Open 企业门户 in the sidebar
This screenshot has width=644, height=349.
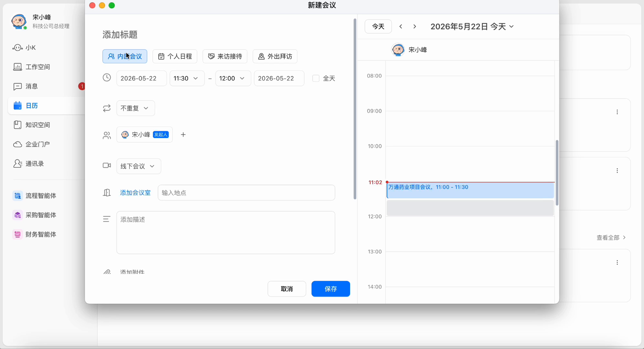(x=31, y=144)
